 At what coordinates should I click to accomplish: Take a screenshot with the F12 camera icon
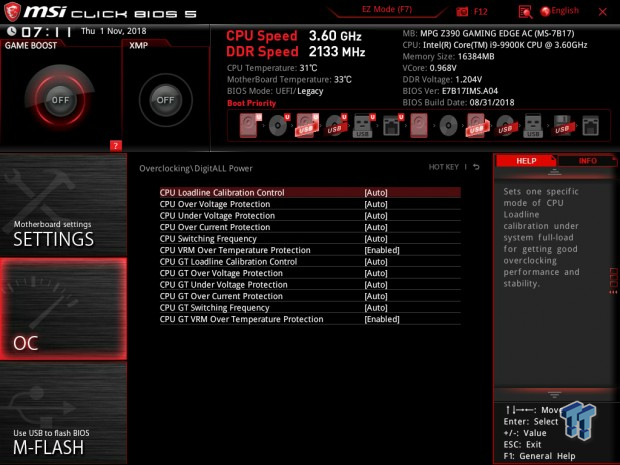[x=462, y=11]
